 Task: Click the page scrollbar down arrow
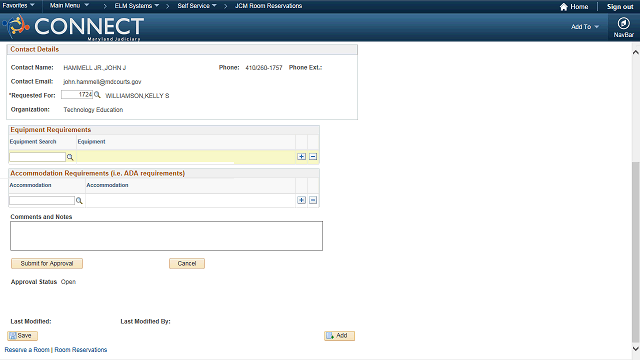pos(636,349)
